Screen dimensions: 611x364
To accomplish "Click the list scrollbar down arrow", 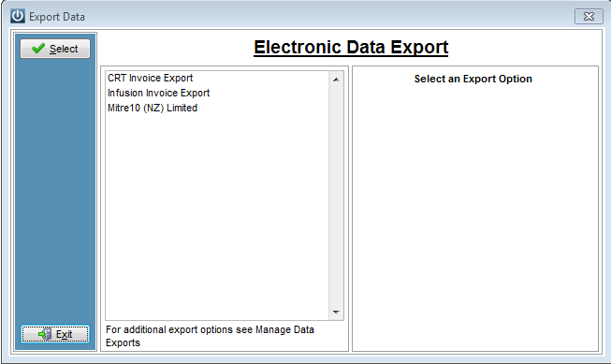I will (336, 312).
